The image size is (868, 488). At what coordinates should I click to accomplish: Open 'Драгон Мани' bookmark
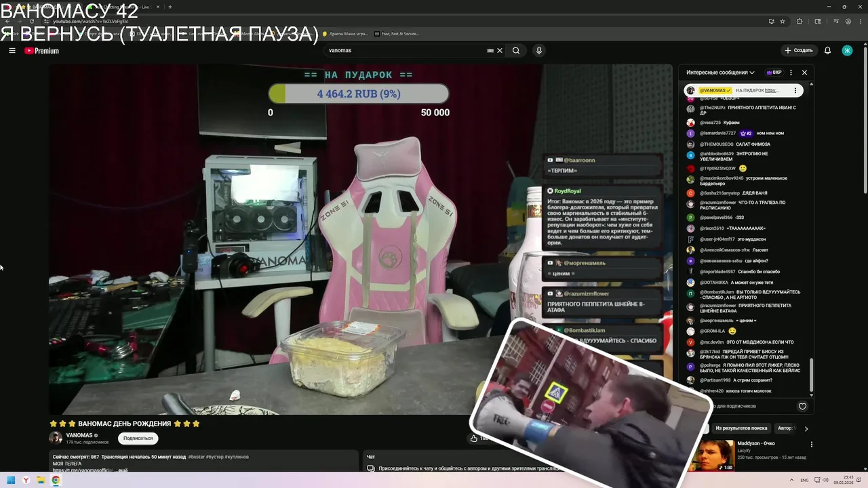[x=346, y=33]
